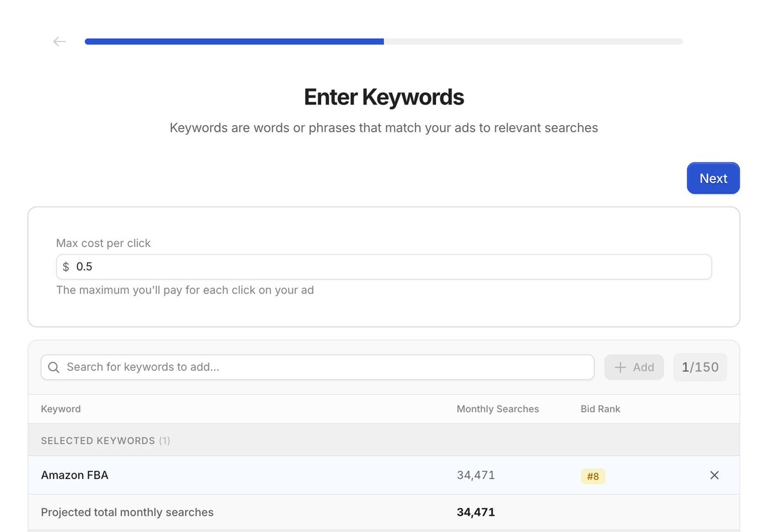The image size is (774, 532).
Task: Click the Keyword column header
Action: coord(61,409)
